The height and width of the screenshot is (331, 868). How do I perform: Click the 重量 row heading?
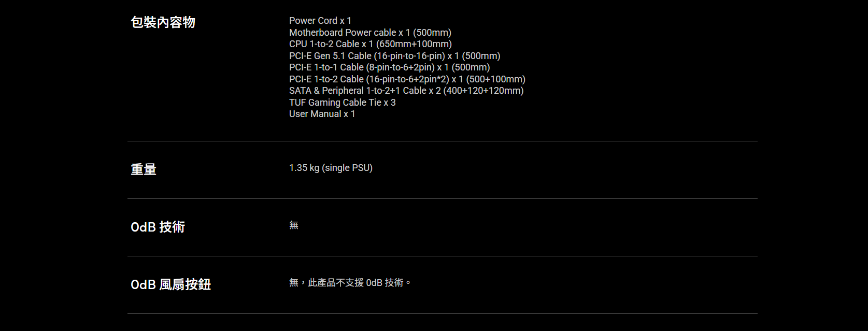[x=144, y=169]
